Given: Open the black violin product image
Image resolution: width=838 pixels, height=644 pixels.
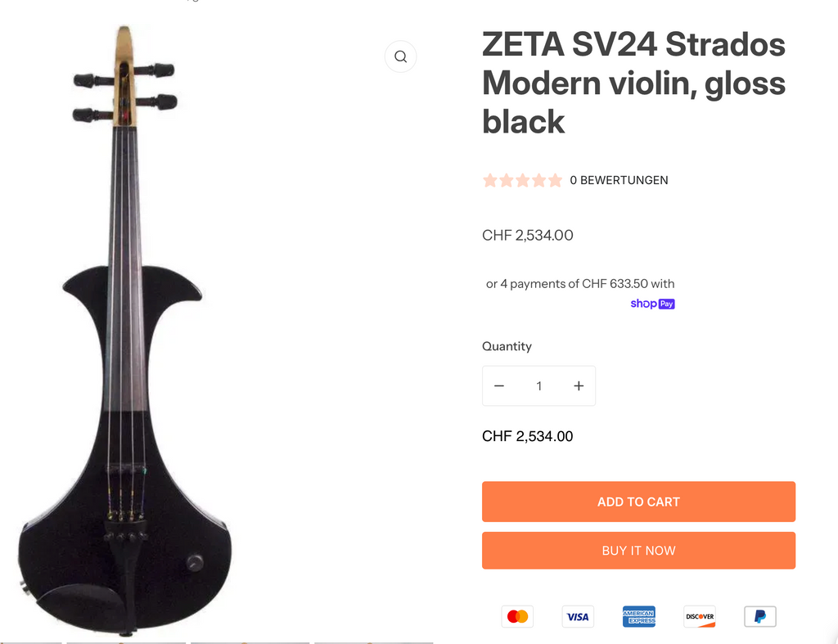Looking at the screenshot, I should [127, 368].
